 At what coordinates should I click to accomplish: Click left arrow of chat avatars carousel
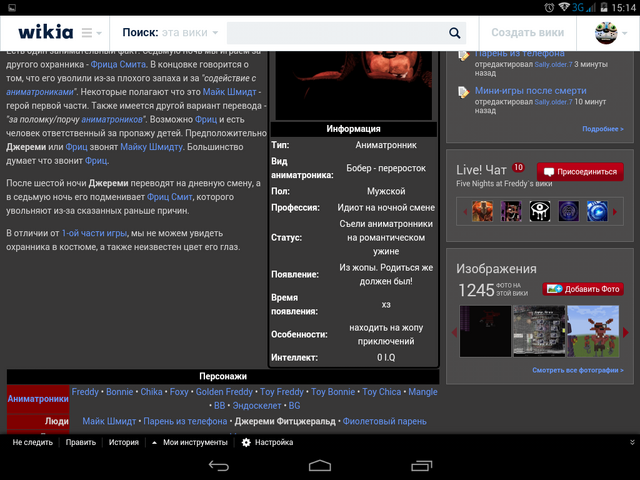[x=464, y=211]
